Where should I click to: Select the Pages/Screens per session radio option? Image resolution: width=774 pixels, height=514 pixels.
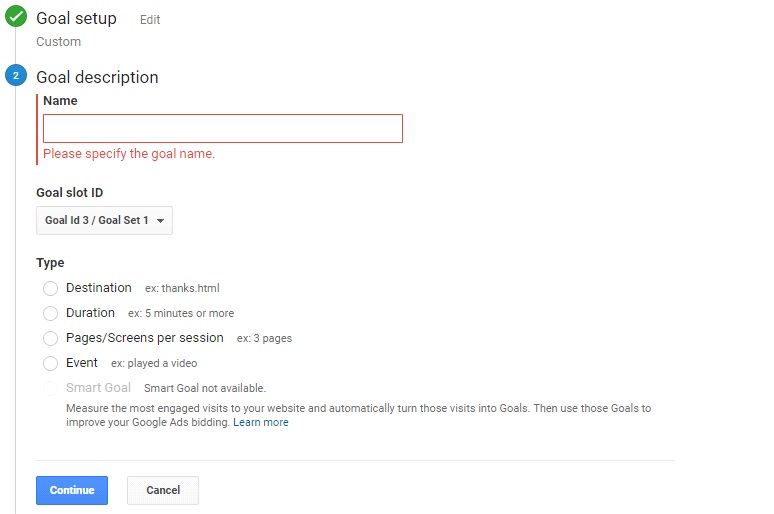(x=50, y=338)
